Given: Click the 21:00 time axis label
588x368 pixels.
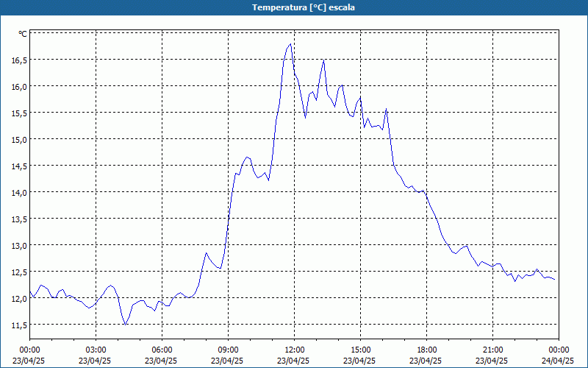Looking at the screenshot, I should [x=492, y=350].
